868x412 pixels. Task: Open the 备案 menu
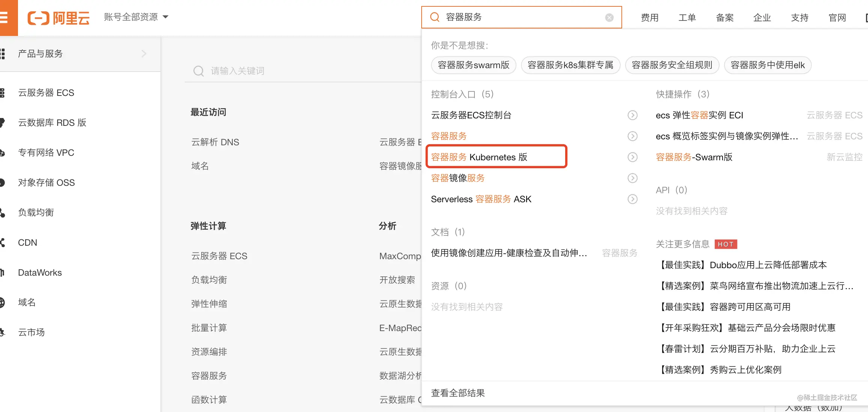click(725, 18)
